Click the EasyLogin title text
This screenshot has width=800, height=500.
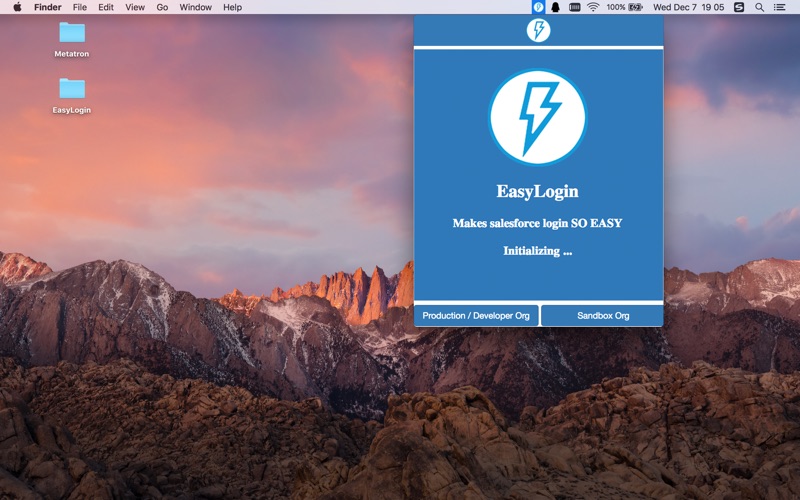pyautogui.click(x=538, y=191)
